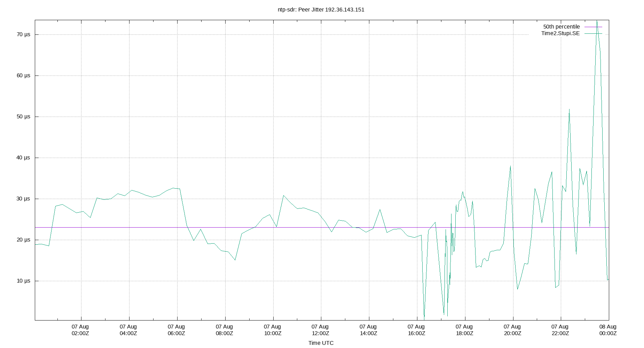Click the '07 Aug 02:00Z' x-axis label
The width and height of the screenshot is (644, 348).
[80, 330]
